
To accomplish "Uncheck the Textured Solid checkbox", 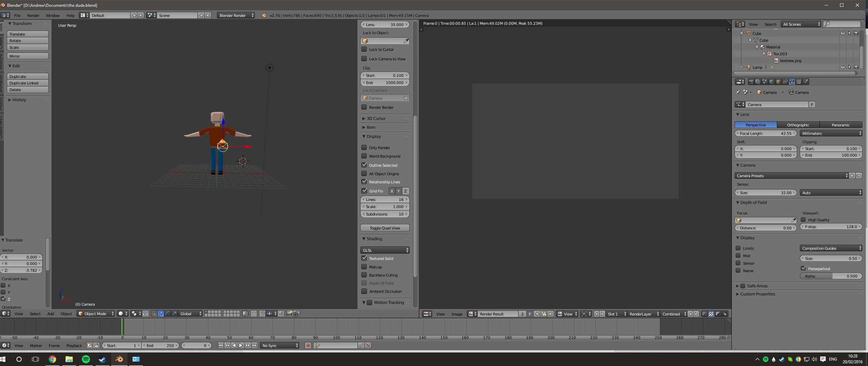I will [364, 258].
